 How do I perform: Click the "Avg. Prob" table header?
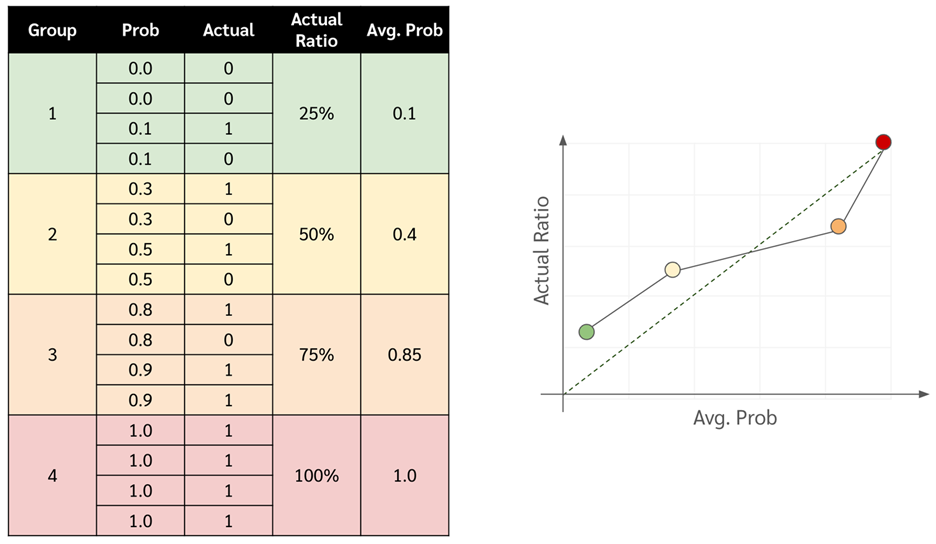405,30
